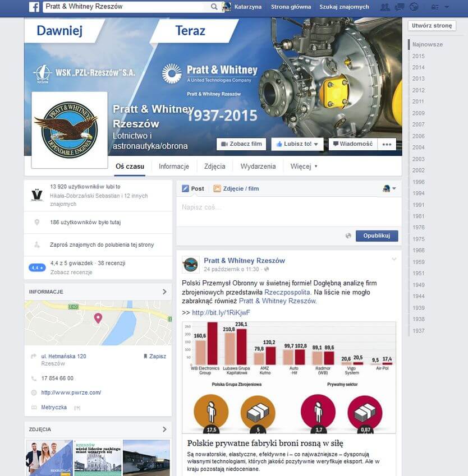The height and width of the screenshot is (476, 468).
Task: Open the Messenger messages icon
Action: [398, 7]
